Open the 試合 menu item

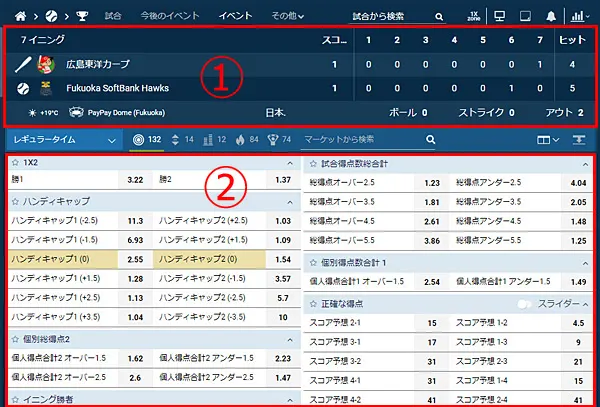[113, 16]
